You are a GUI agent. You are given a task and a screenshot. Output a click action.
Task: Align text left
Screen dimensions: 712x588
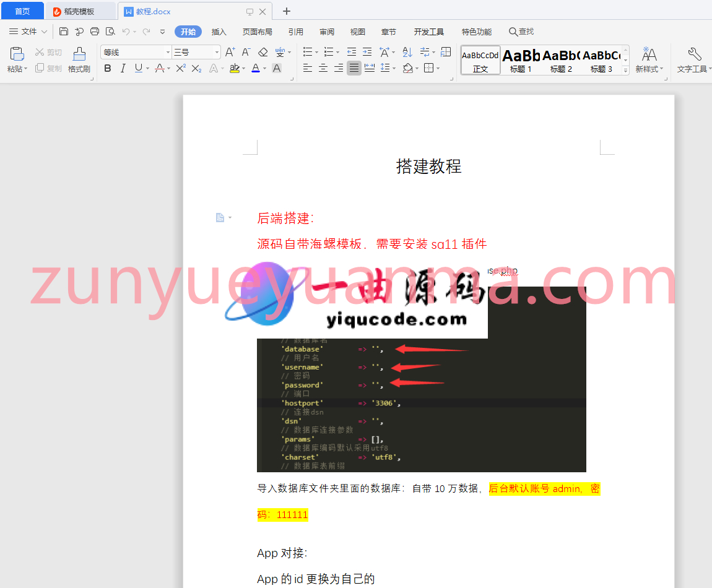coord(308,69)
